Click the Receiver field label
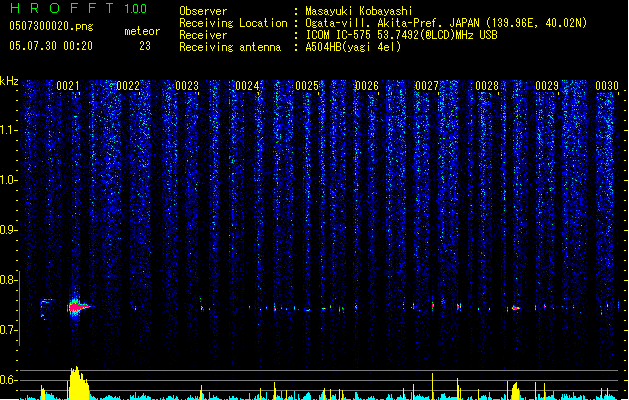 tap(203, 35)
